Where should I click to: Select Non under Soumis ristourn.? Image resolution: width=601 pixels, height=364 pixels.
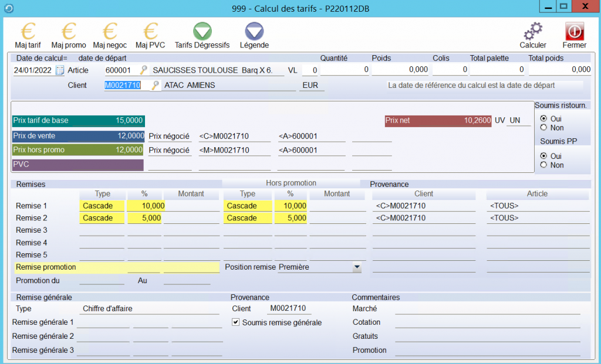(x=543, y=127)
